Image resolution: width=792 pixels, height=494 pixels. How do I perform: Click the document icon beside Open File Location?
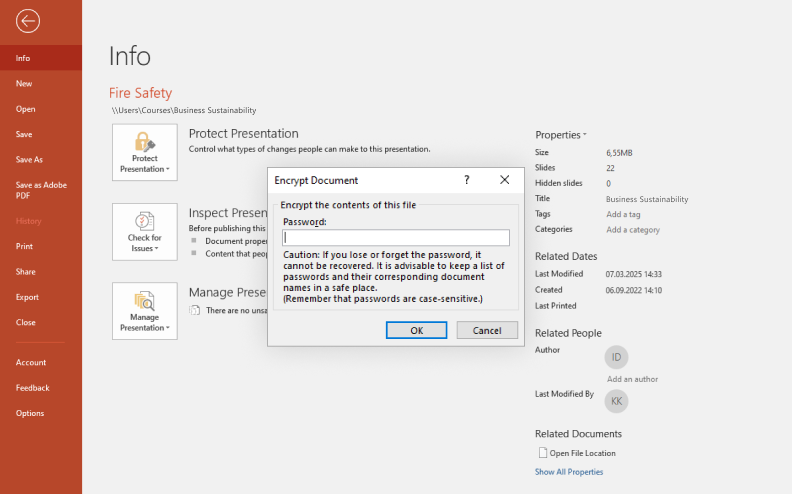tap(542, 453)
